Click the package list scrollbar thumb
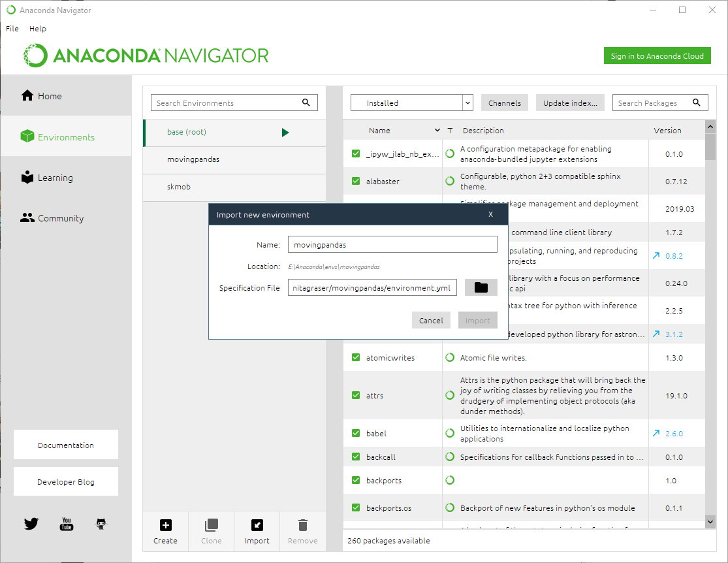The width and height of the screenshot is (728, 563). [x=710, y=147]
